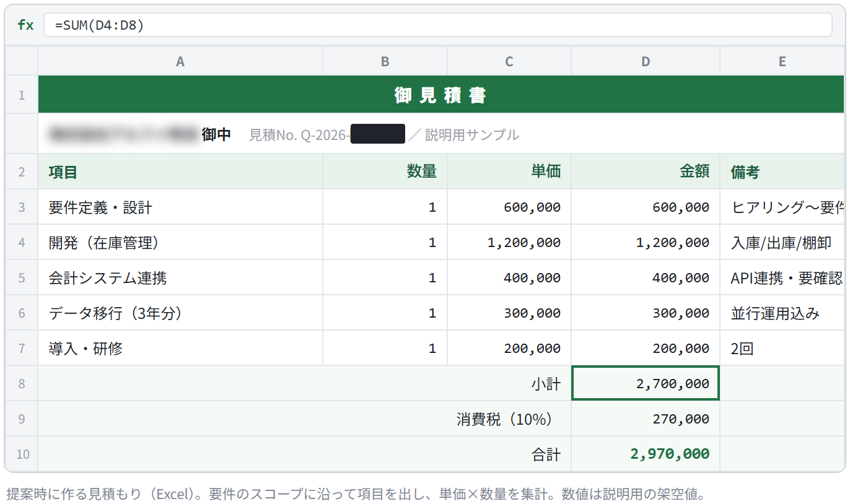Click the fx function icon

pyautogui.click(x=25, y=25)
